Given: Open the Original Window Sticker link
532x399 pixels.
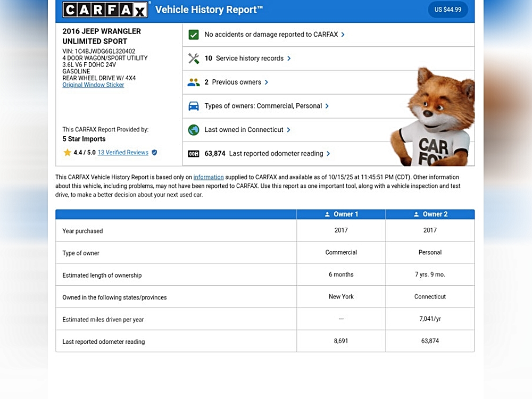Looking at the screenshot, I should click(93, 85).
